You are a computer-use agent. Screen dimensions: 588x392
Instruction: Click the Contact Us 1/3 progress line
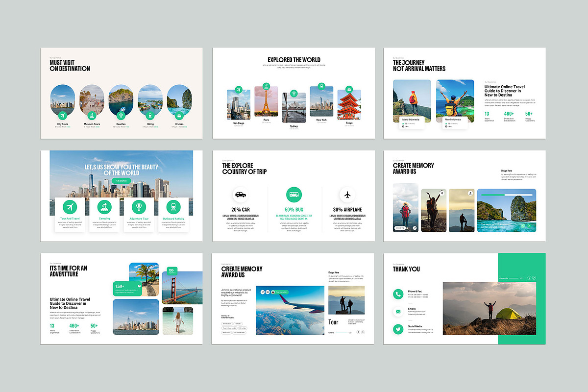[513, 278]
